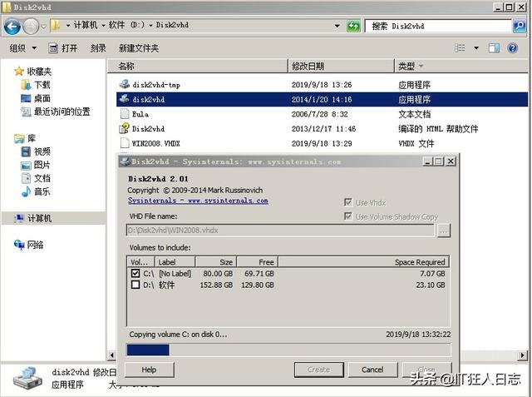
Task: Click the Disk2vhd copy progress bar
Action: click(x=288, y=350)
